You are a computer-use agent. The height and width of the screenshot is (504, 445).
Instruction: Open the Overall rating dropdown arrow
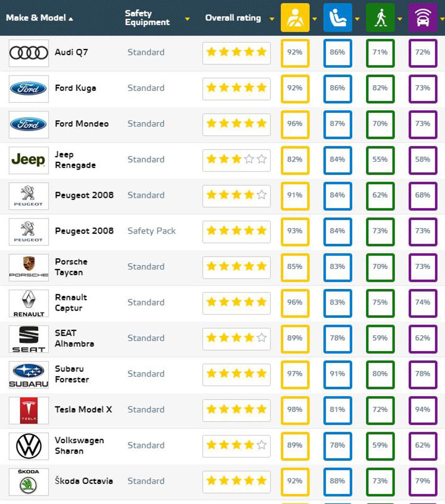click(x=272, y=19)
